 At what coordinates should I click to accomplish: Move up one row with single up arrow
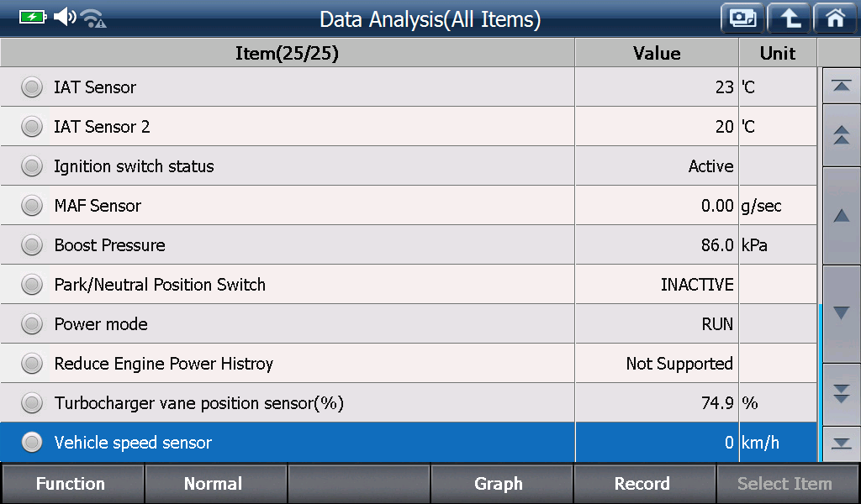click(841, 216)
